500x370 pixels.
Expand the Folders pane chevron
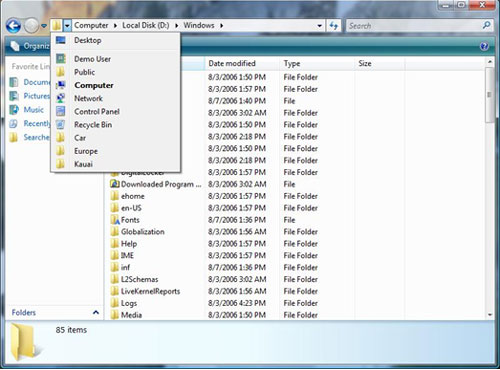point(96,312)
